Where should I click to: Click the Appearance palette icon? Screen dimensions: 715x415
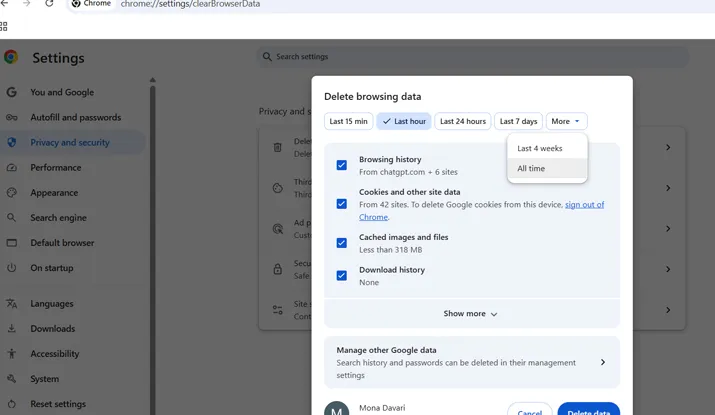pos(12,192)
